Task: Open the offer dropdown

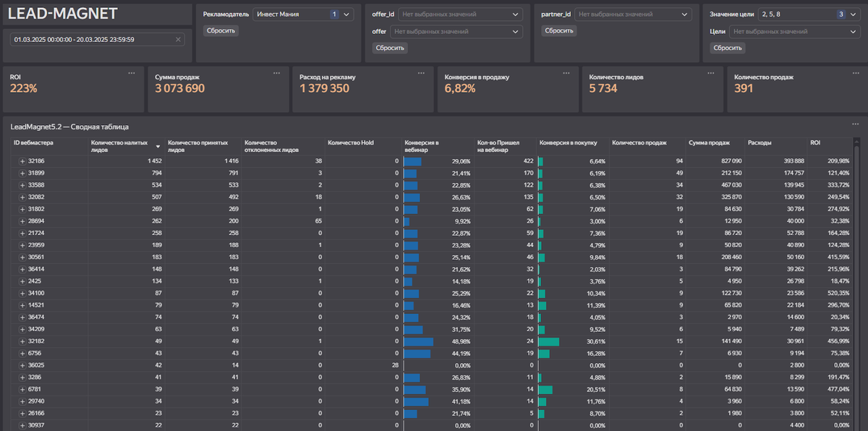Action: (x=456, y=31)
